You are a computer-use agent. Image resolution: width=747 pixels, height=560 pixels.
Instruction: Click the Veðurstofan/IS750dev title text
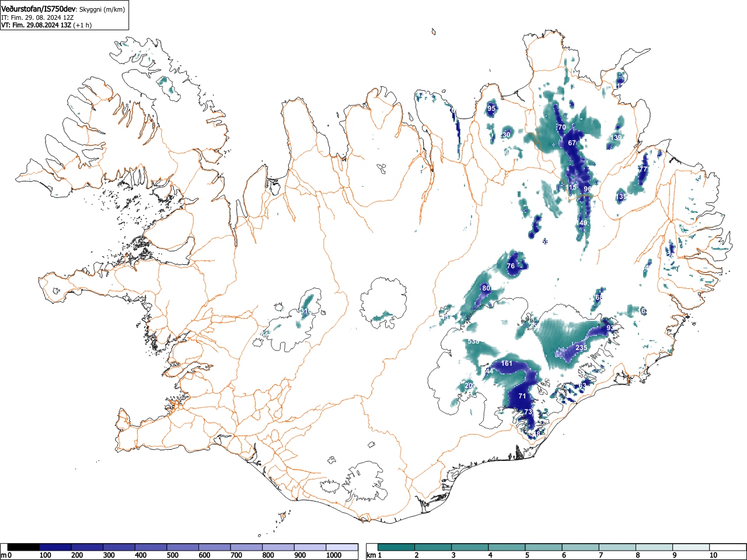[39, 9]
